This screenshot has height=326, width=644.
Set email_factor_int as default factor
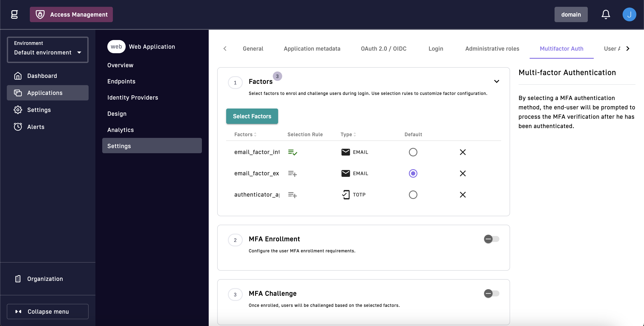click(x=413, y=152)
